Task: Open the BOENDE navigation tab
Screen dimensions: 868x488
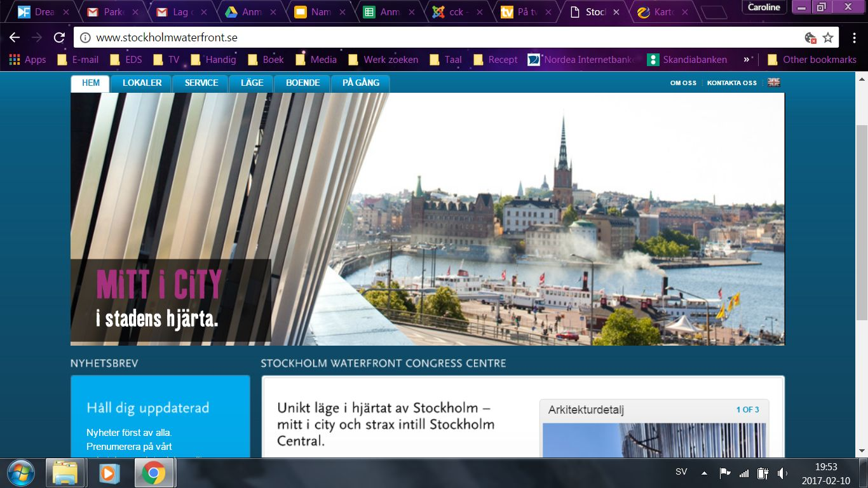Action: point(303,83)
